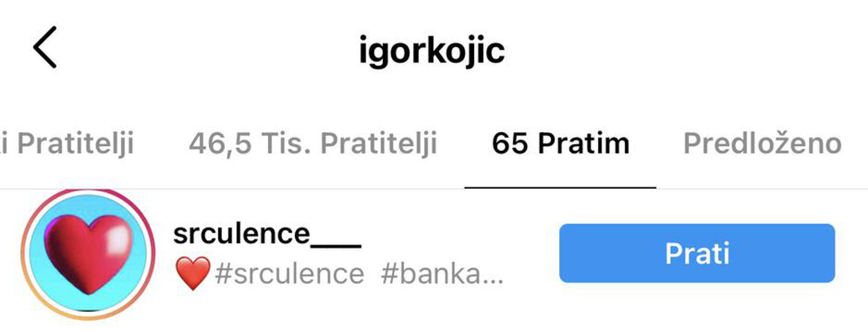Screen dimensions: 868x332
Task: Return to igorkojic profile via back icon
Action: pyautogui.click(x=45, y=47)
